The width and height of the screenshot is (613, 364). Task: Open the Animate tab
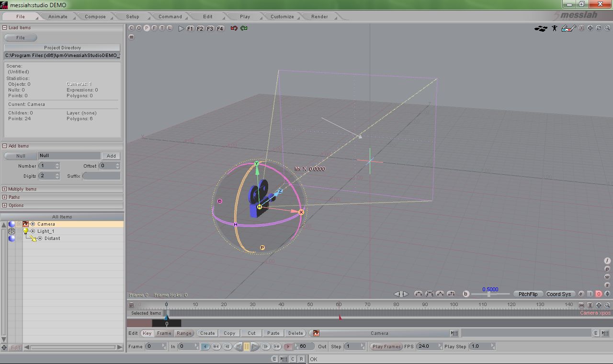[57, 16]
